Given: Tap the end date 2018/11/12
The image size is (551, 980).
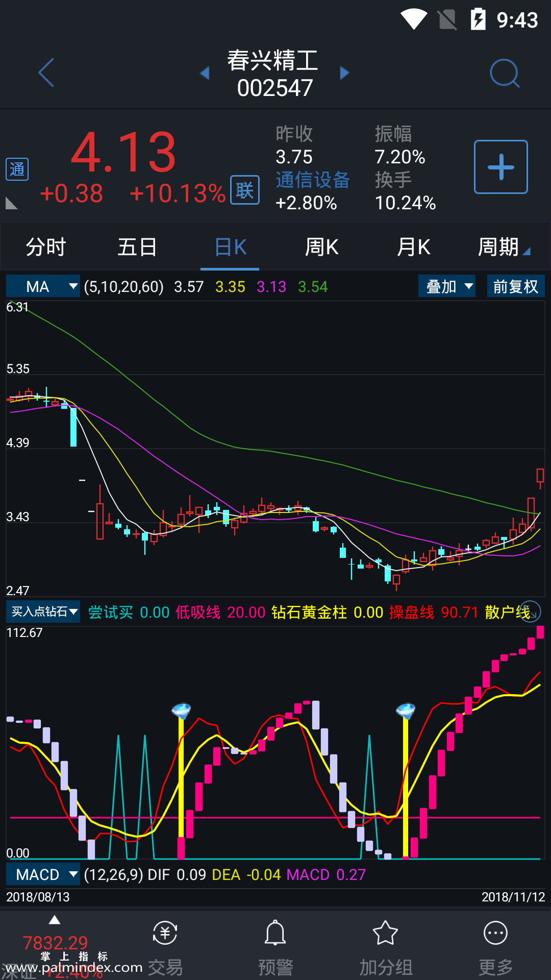Looking at the screenshot, I should pyautogui.click(x=513, y=897).
